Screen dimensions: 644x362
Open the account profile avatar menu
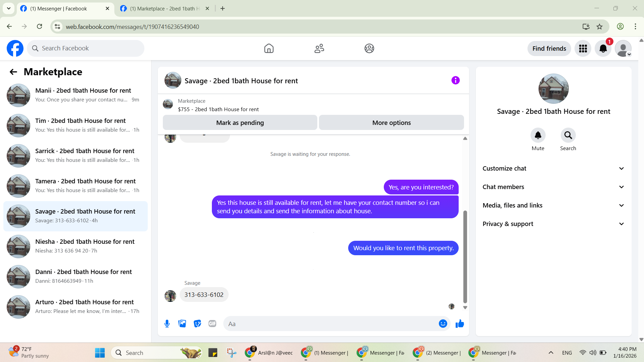(x=623, y=49)
